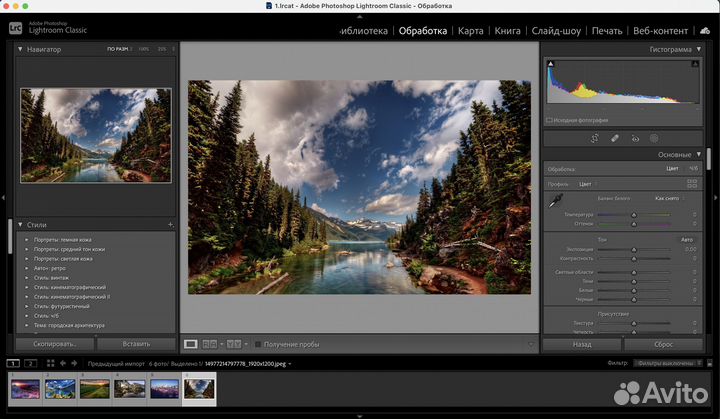Collapse the Основные panel
The width and height of the screenshot is (720, 419).
coord(699,154)
